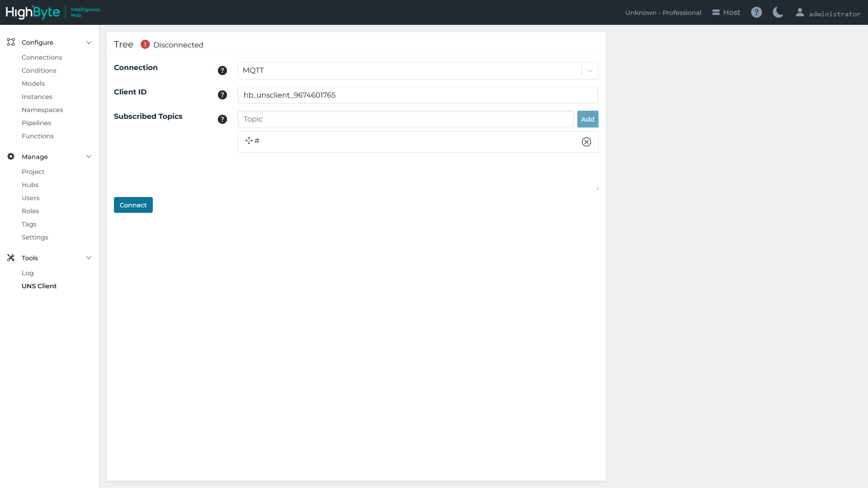This screenshot has height=488, width=868.
Task: Focus the Topic input field
Action: 406,119
